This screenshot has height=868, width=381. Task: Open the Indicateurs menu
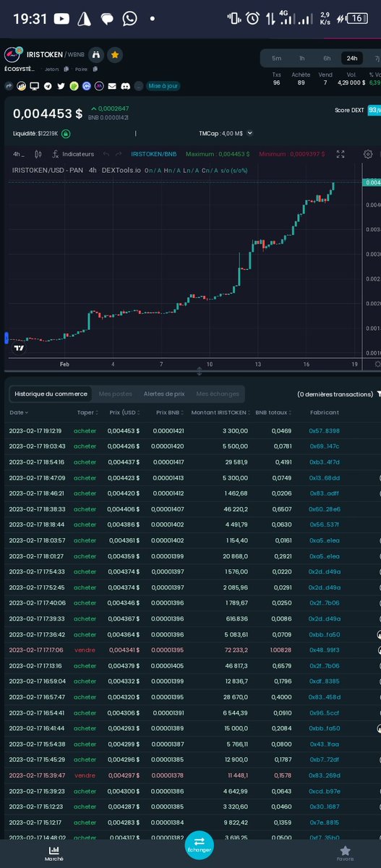(73, 154)
